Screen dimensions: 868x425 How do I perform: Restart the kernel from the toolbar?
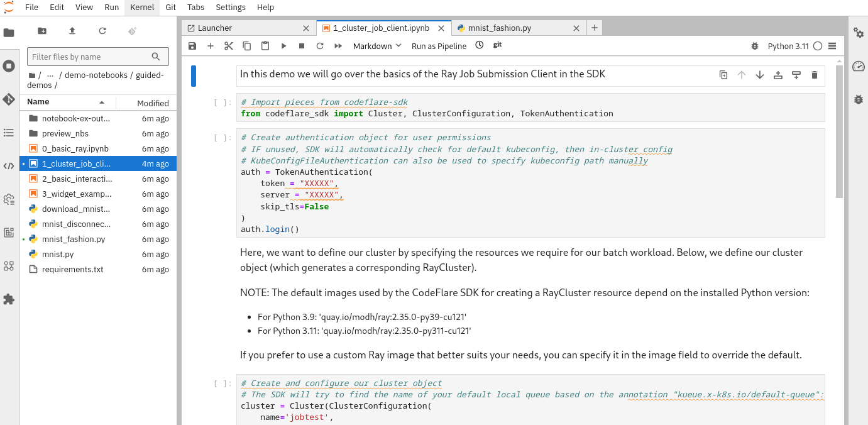(x=320, y=46)
